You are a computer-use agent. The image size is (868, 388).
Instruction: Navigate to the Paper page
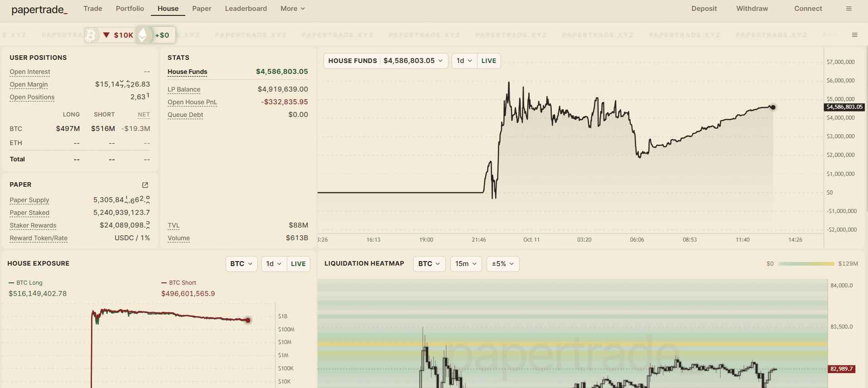tap(202, 9)
